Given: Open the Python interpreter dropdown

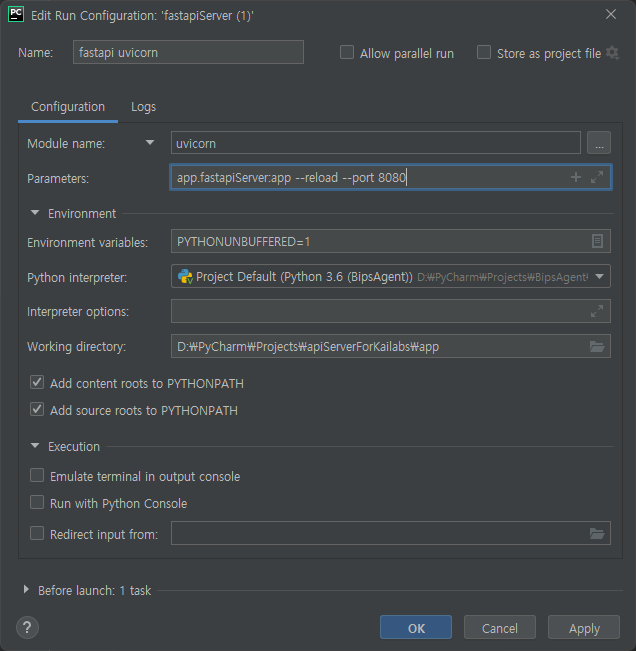Looking at the screenshot, I should coord(599,277).
